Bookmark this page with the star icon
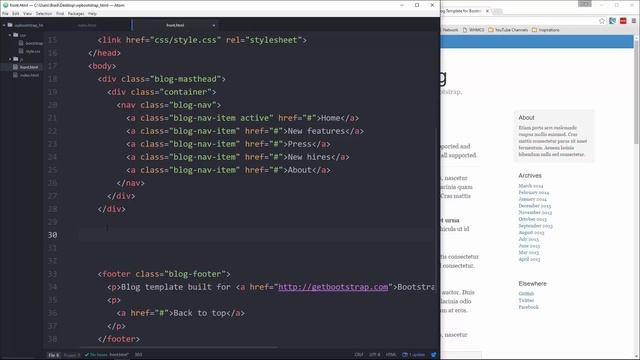 tap(602, 21)
